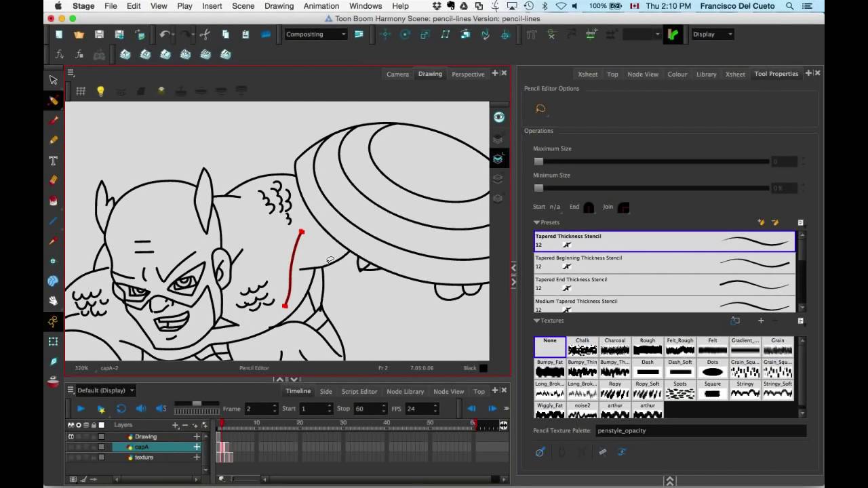868x488 pixels.
Task: Select the Text tool
Action: (54, 161)
